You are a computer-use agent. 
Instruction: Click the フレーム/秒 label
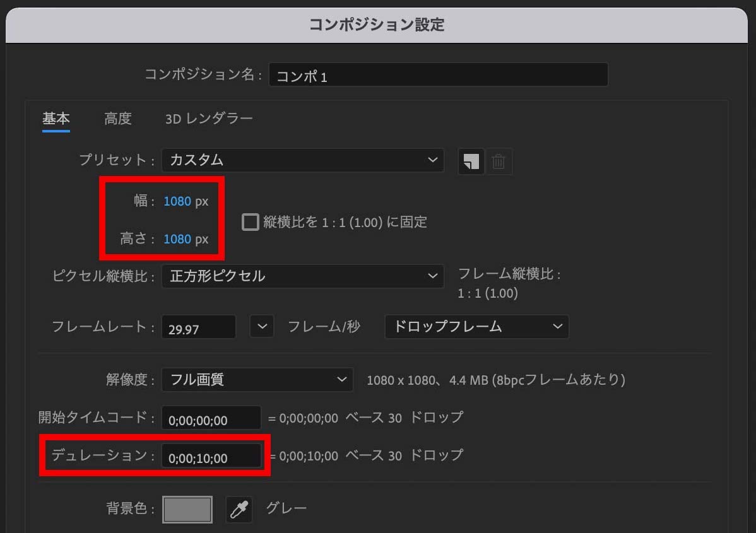pos(324,327)
